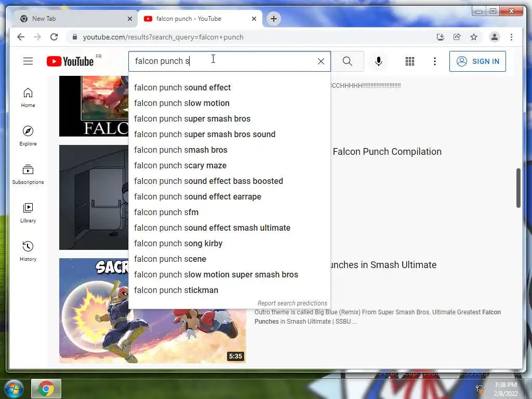Pick falcon punch sound effect smash ultimate
This screenshot has height=399, width=532.
coord(229,228)
